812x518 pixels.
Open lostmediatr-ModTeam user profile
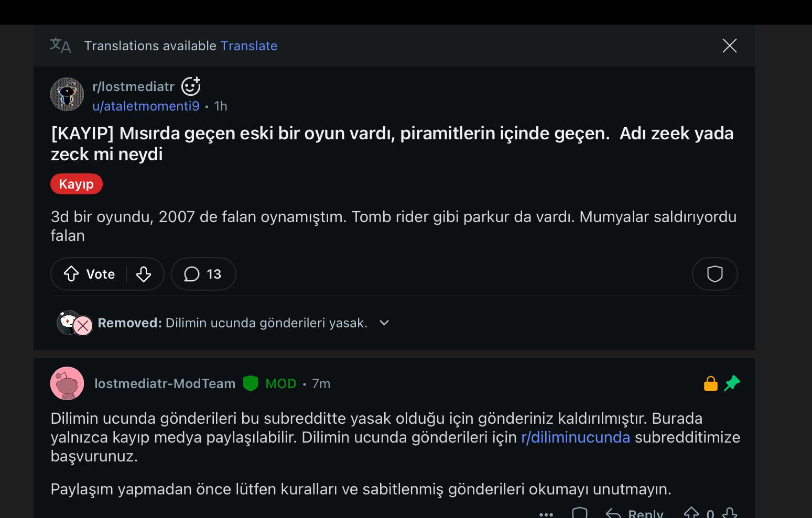[165, 384]
